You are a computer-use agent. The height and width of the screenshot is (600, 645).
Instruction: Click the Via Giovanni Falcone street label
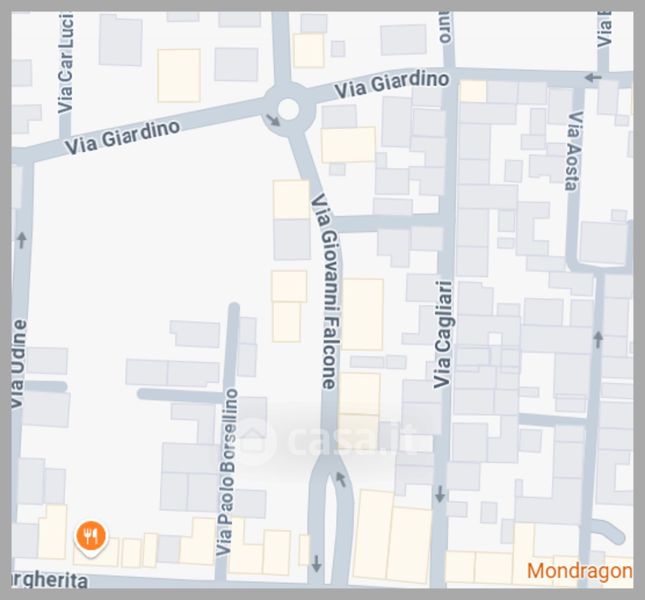pos(325,292)
